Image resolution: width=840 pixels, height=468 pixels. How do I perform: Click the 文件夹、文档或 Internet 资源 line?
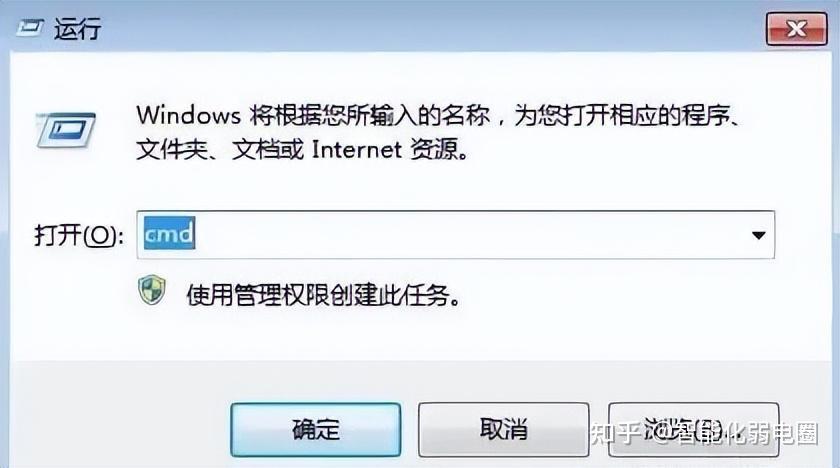pyautogui.click(x=303, y=149)
